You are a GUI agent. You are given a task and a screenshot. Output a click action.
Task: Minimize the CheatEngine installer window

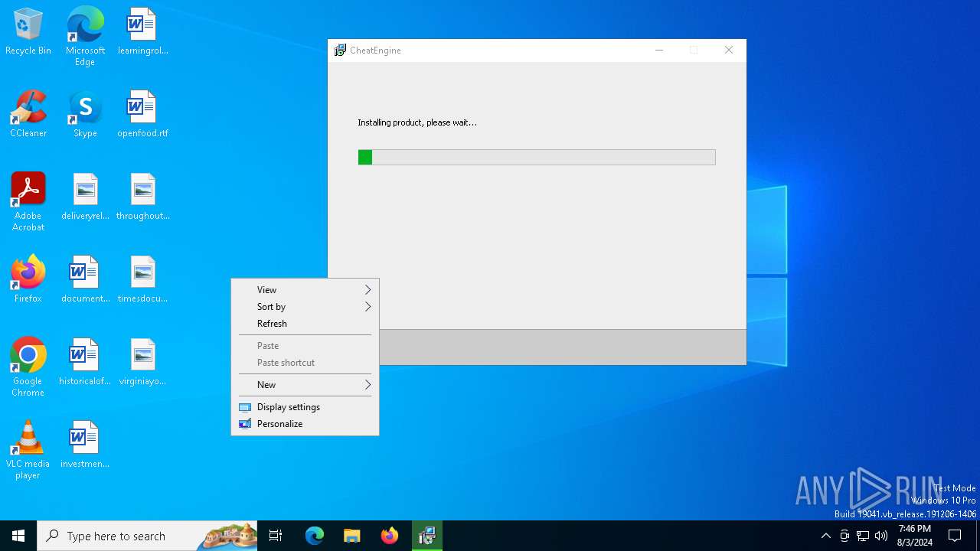coord(658,51)
